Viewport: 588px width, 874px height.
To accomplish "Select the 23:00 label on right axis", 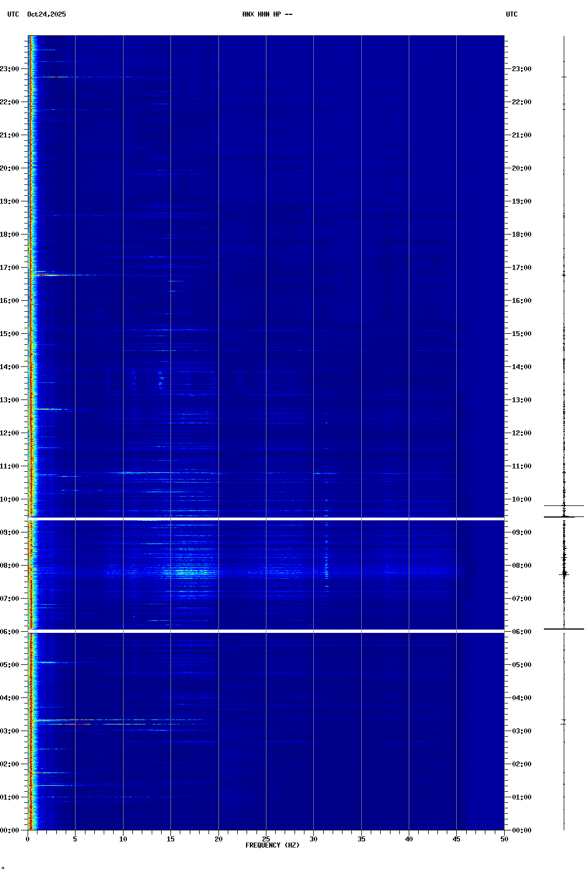I will pos(521,69).
